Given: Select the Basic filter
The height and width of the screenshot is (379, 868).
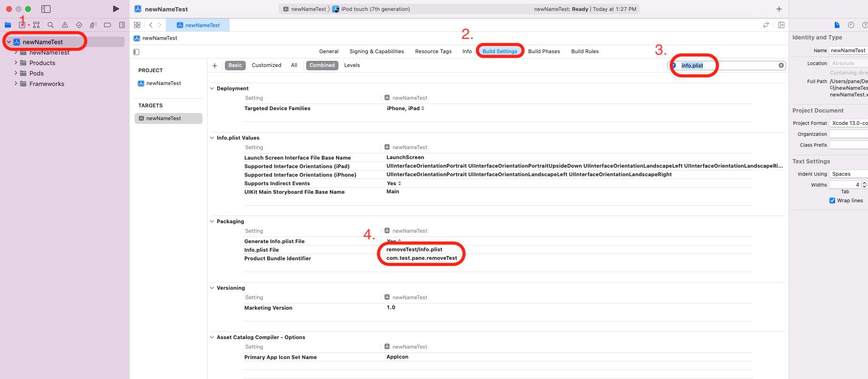Looking at the screenshot, I should click(235, 65).
